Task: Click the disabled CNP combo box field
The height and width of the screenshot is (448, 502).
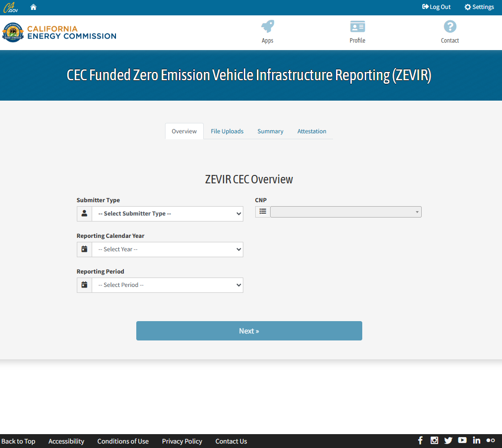Action: pyautogui.click(x=345, y=212)
